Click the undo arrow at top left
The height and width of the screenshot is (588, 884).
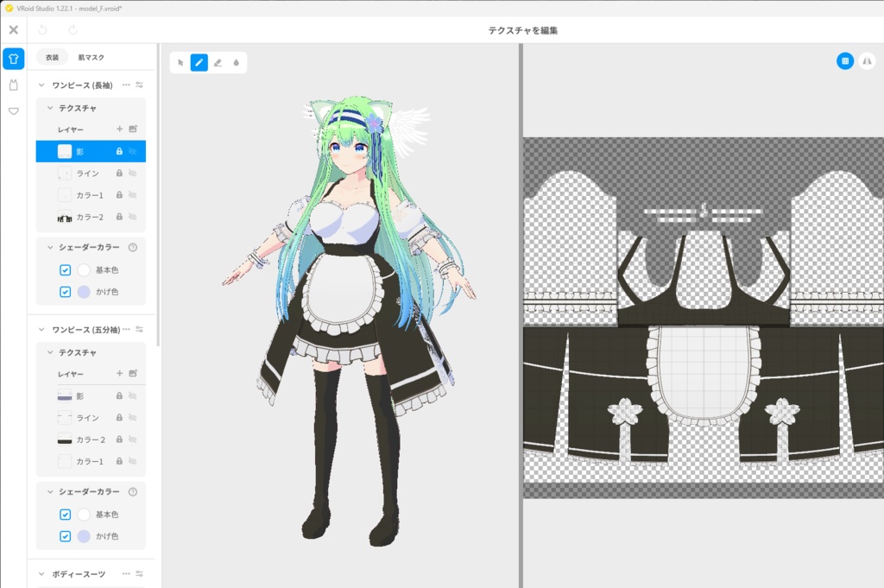(41, 29)
